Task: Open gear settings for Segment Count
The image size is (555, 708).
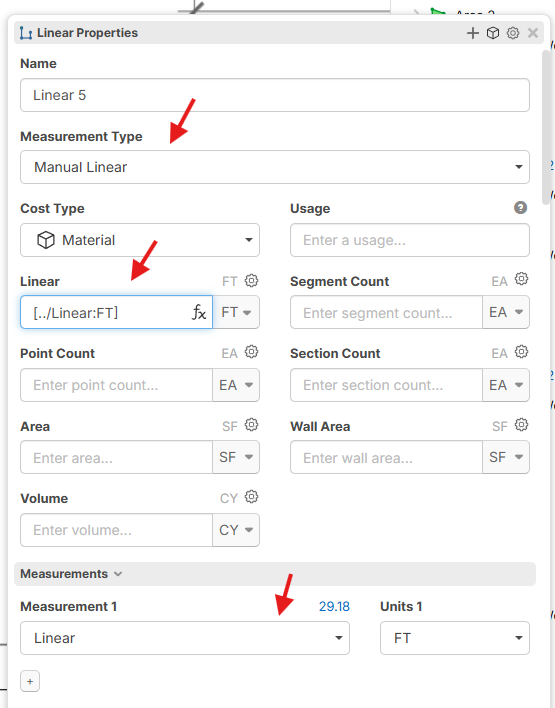Action: (521, 279)
